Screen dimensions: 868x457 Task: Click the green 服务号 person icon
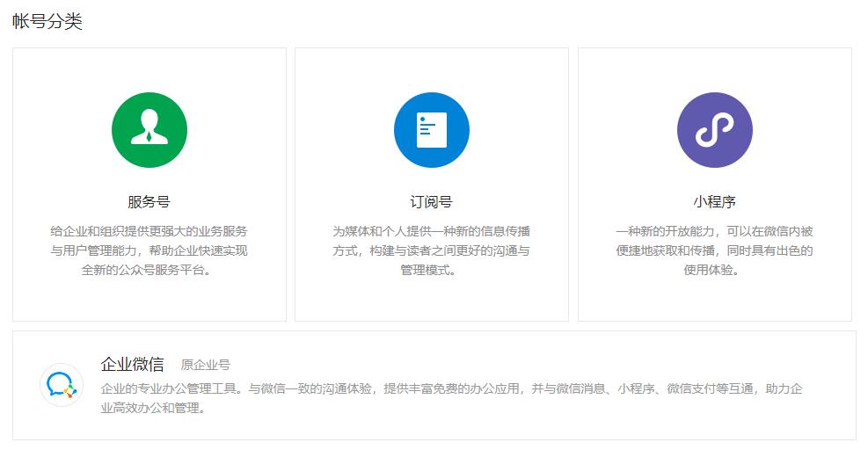(x=150, y=130)
